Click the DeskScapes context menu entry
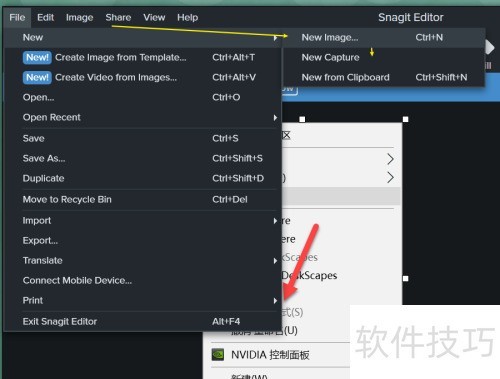Image resolution: width=500 pixels, height=379 pixels. 309,275
